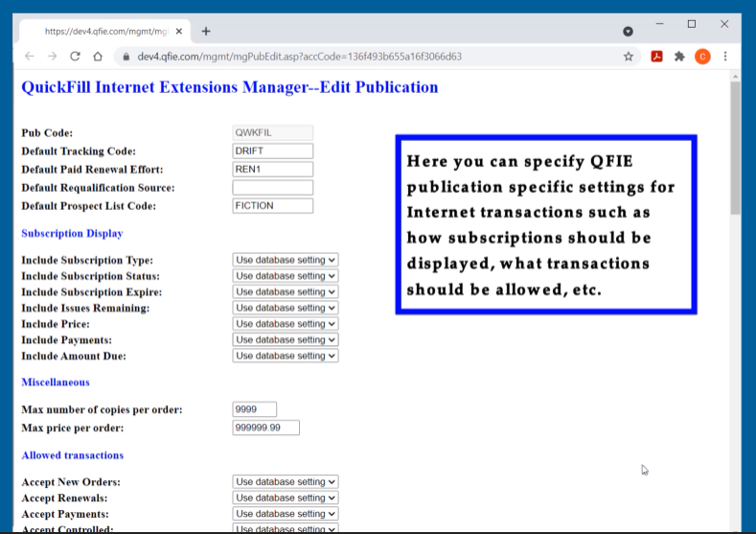This screenshot has height=534, width=756.
Task: Bookmark this page with the star icon
Action: (x=629, y=57)
